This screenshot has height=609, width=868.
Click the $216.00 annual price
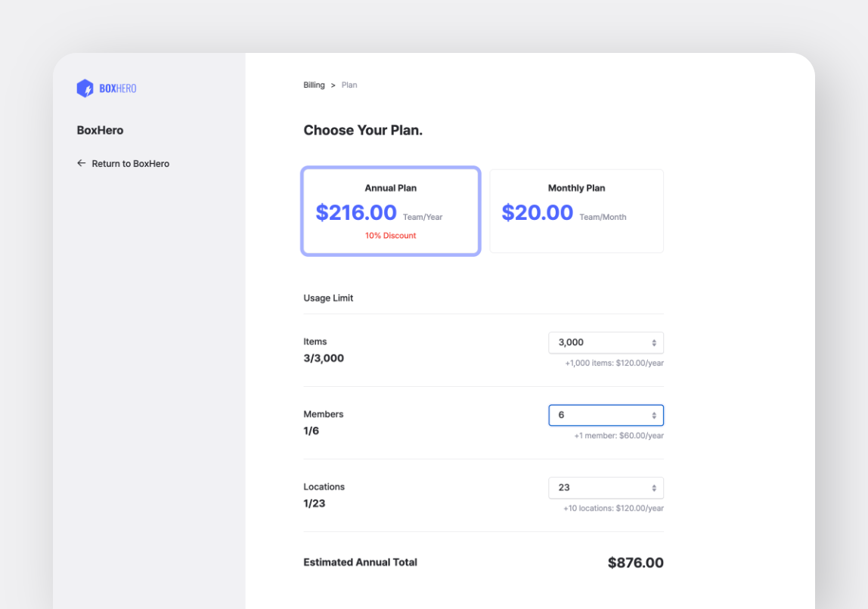356,212
